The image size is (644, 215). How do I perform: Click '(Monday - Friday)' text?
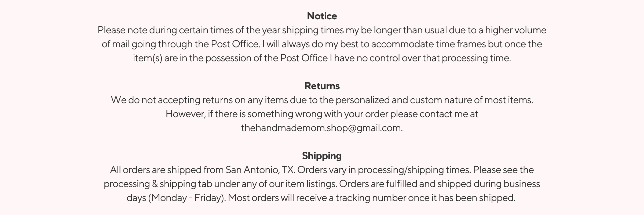[186, 198]
